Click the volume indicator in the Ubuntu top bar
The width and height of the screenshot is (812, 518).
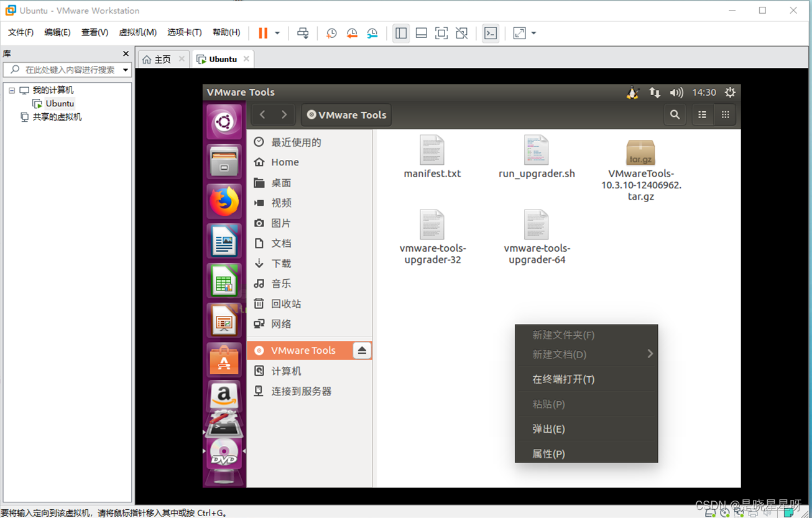(676, 92)
